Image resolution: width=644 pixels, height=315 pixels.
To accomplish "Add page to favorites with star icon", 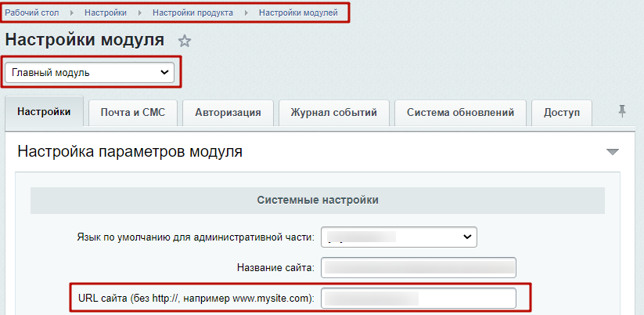I will coord(185,41).
